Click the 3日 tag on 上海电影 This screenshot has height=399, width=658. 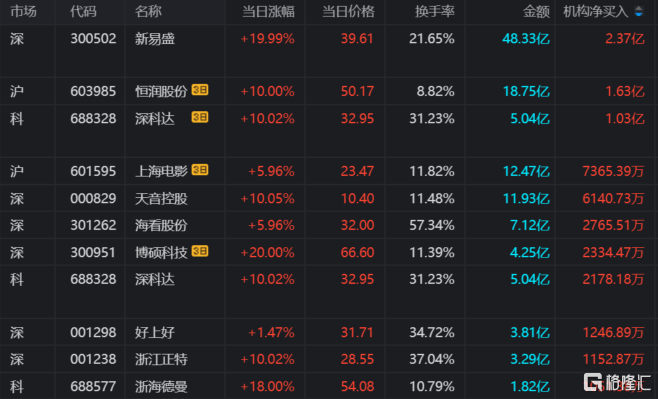[200, 170]
